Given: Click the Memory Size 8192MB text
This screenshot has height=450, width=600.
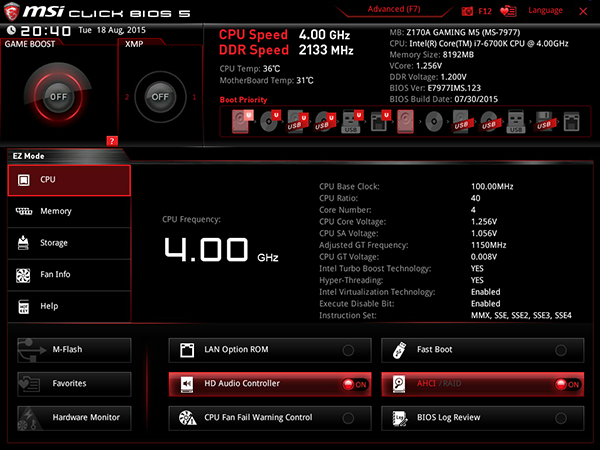Looking at the screenshot, I should (x=432, y=55).
